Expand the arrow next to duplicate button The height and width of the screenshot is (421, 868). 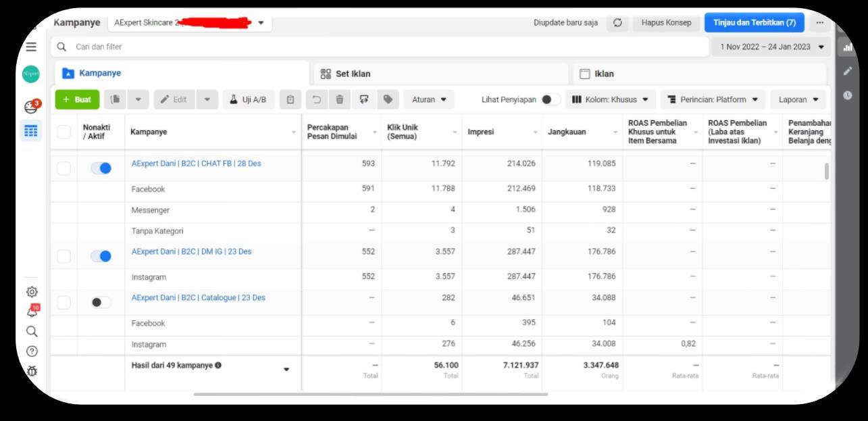tap(139, 100)
